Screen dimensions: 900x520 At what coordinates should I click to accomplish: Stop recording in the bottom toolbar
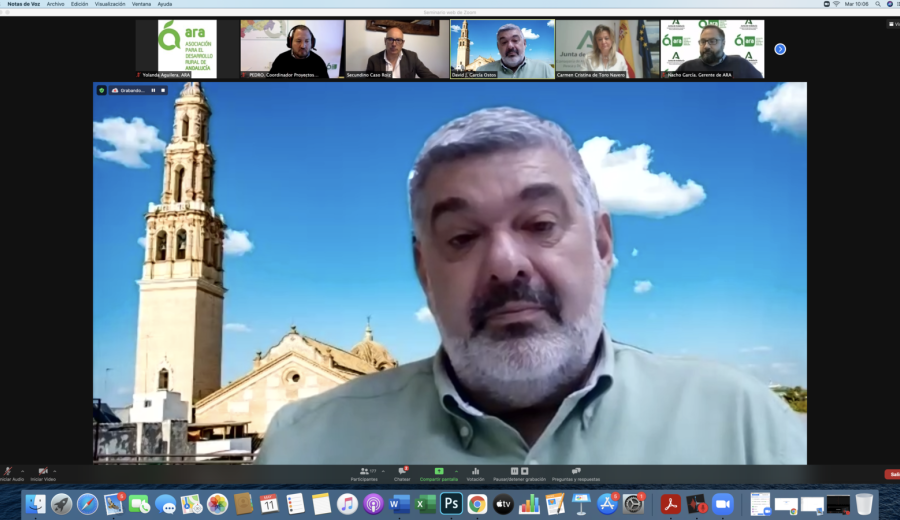click(x=525, y=471)
